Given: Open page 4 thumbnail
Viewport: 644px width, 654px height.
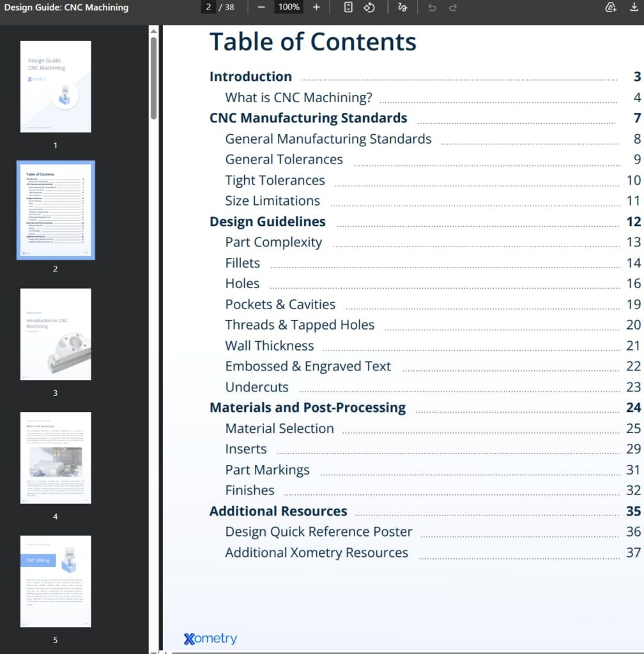Looking at the screenshot, I should click(x=56, y=458).
